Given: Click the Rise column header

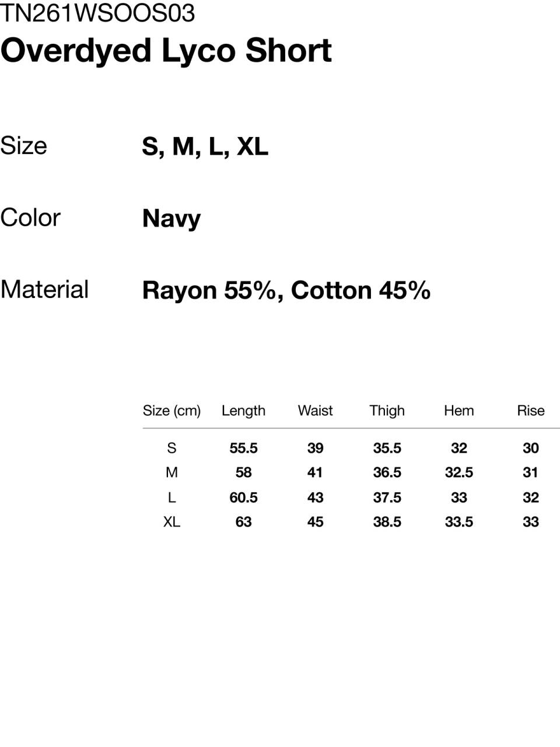Looking at the screenshot, I should click(x=531, y=411).
